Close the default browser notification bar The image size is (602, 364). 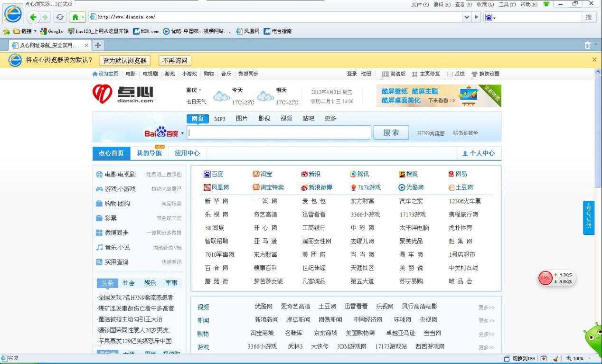pos(594,60)
